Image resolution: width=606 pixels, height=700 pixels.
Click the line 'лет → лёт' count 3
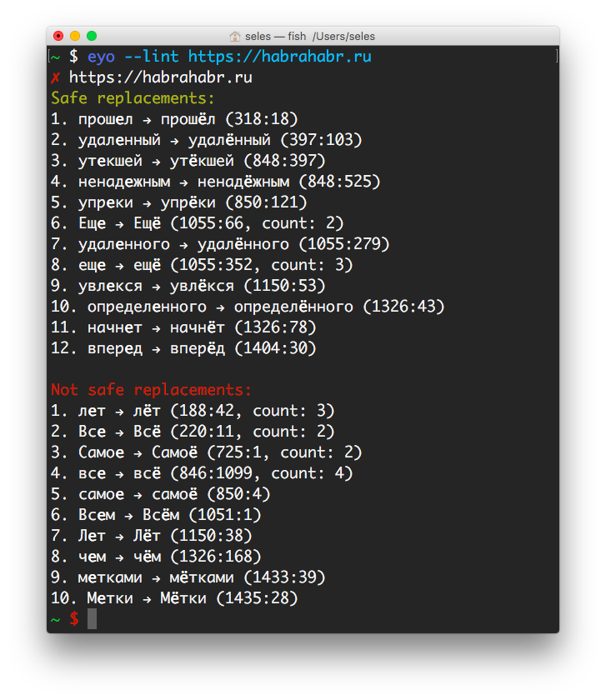coord(193,411)
